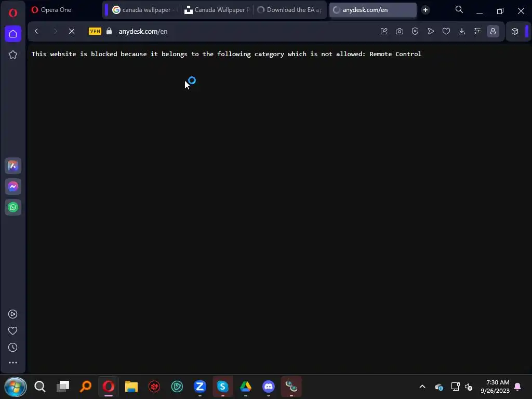
Task: Open the Windows Start button
Action: coord(15,387)
